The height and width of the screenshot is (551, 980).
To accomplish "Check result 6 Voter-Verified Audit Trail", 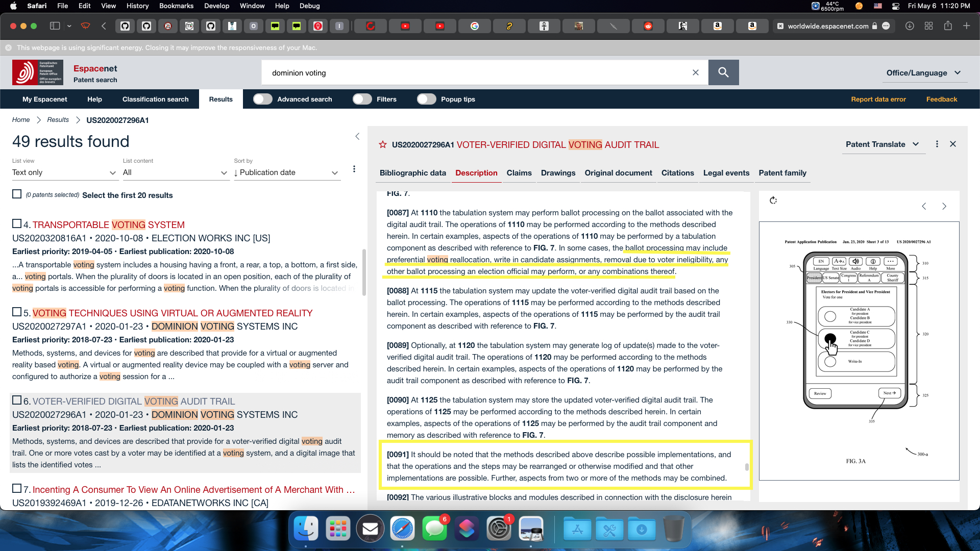I will point(17,400).
